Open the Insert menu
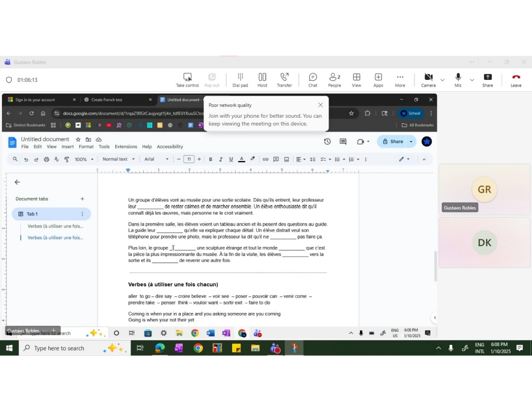Viewport: 532px width, 411px height. (67, 147)
